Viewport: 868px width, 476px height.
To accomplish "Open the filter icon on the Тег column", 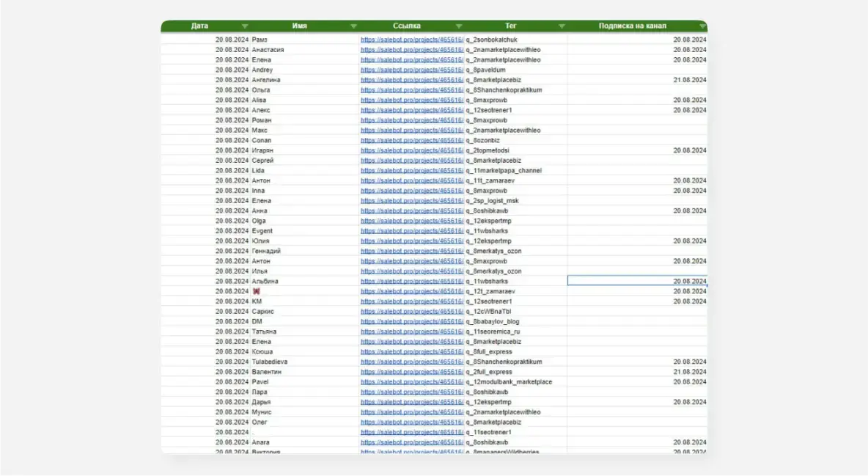I will point(563,25).
